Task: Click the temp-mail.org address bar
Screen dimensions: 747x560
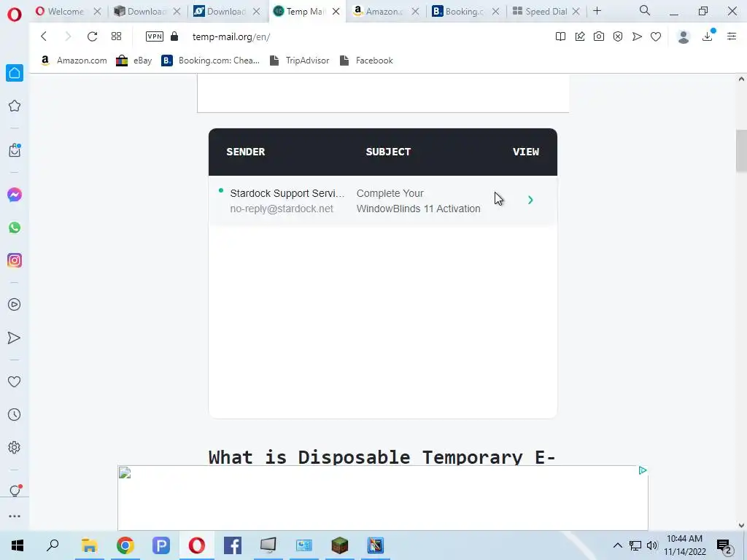Action: [231, 36]
